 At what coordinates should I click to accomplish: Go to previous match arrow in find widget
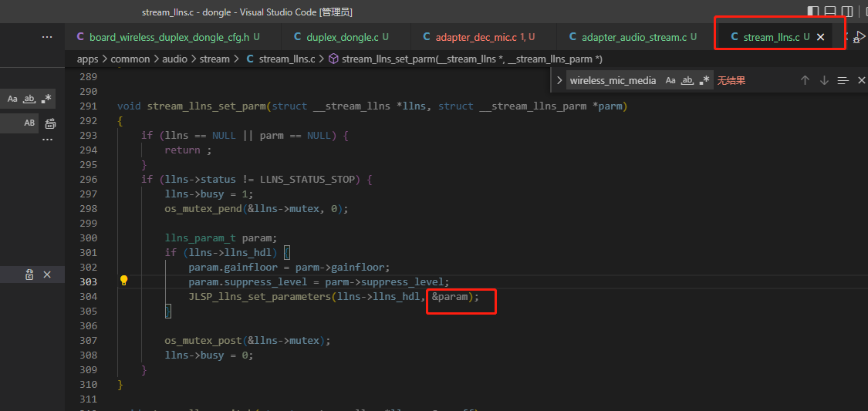tap(805, 80)
